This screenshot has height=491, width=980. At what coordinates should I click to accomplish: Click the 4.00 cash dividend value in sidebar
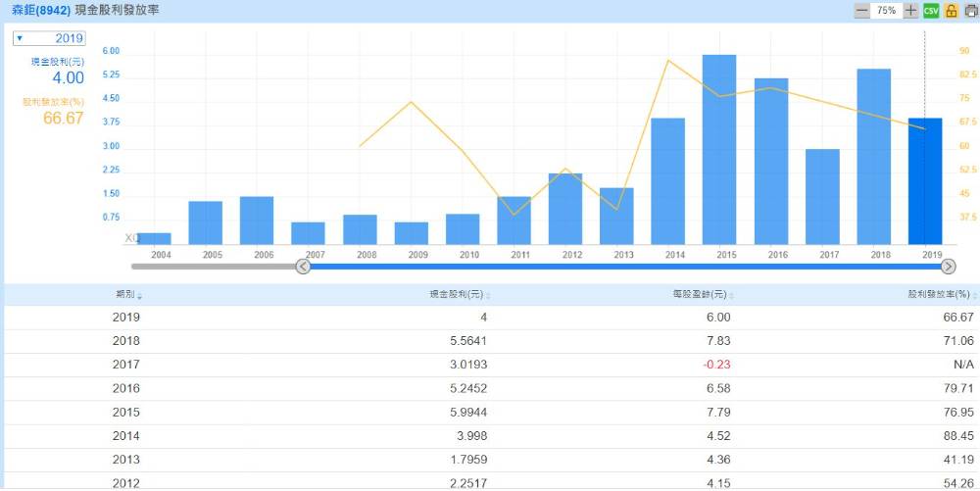[69, 78]
